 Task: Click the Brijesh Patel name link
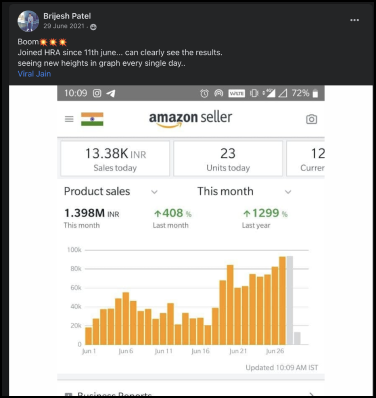67,16
